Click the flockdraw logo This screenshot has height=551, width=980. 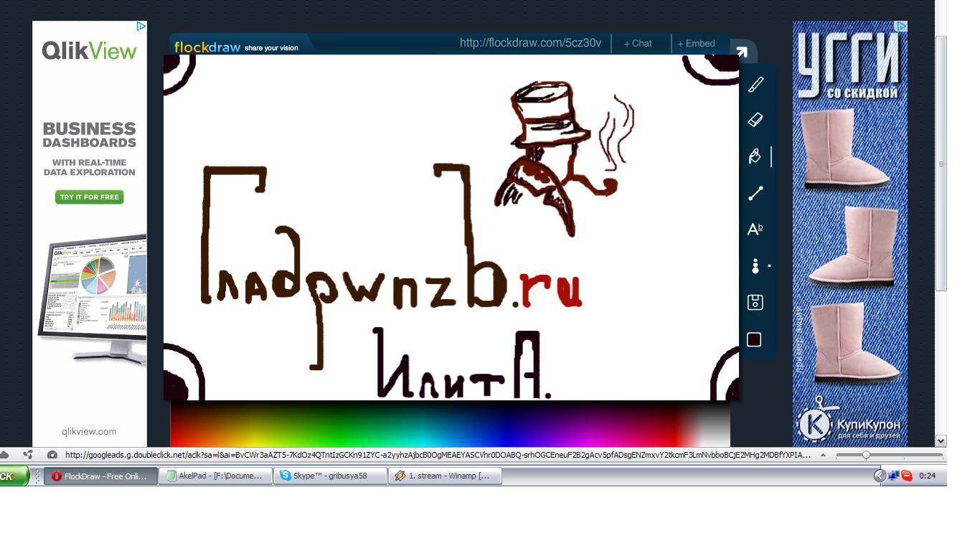[207, 47]
